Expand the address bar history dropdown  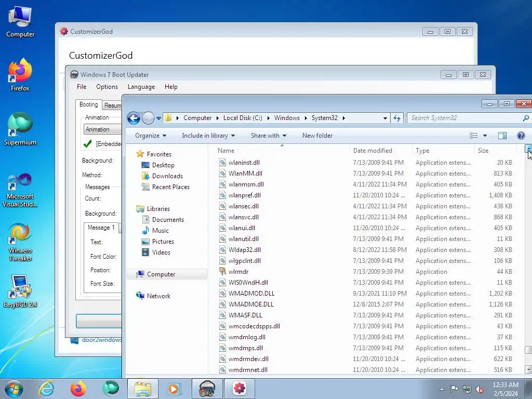coord(385,118)
